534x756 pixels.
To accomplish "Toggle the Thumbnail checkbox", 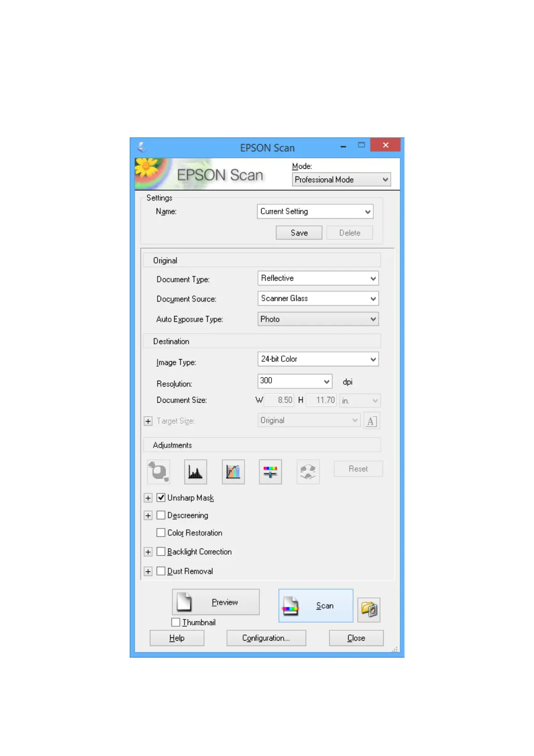I will click(x=176, y=622).
